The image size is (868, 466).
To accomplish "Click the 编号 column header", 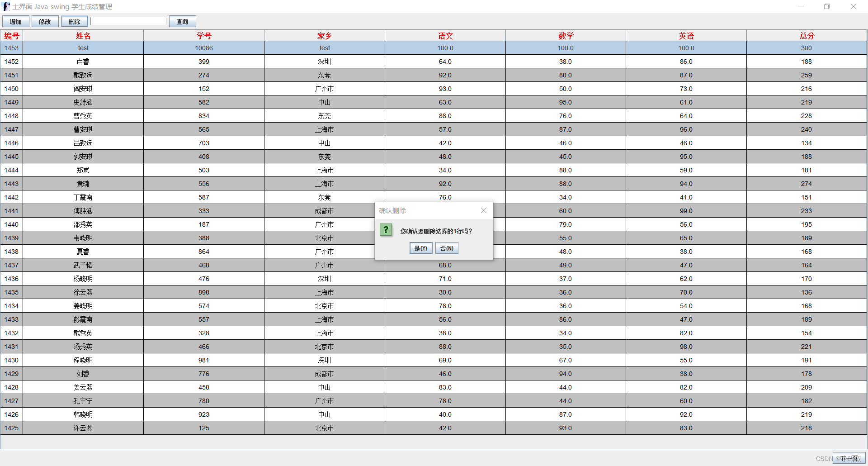I will (12, 36).
